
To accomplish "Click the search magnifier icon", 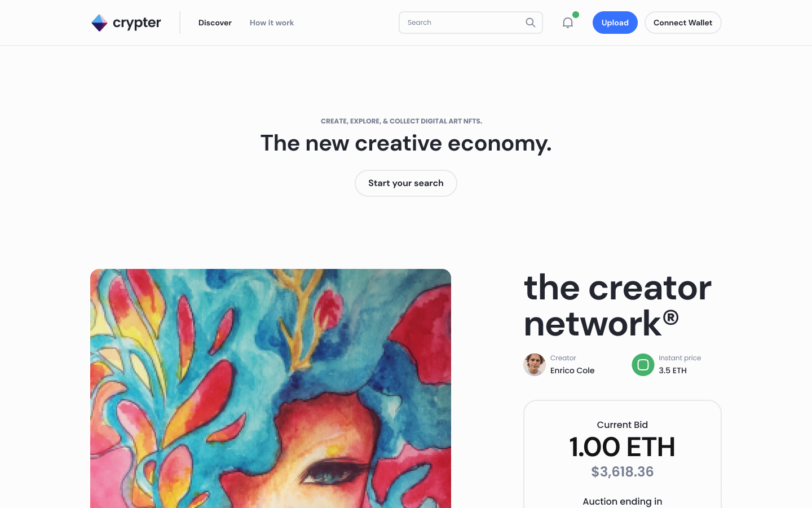I will pyautogui.click(x=531, y=23).
